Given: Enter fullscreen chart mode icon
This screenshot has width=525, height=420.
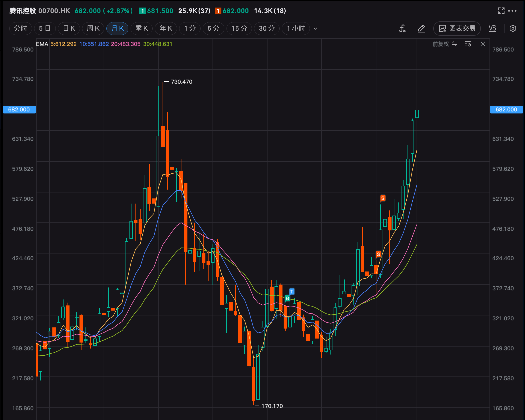Looking at the screenshot, I should (x=501, y=11).
